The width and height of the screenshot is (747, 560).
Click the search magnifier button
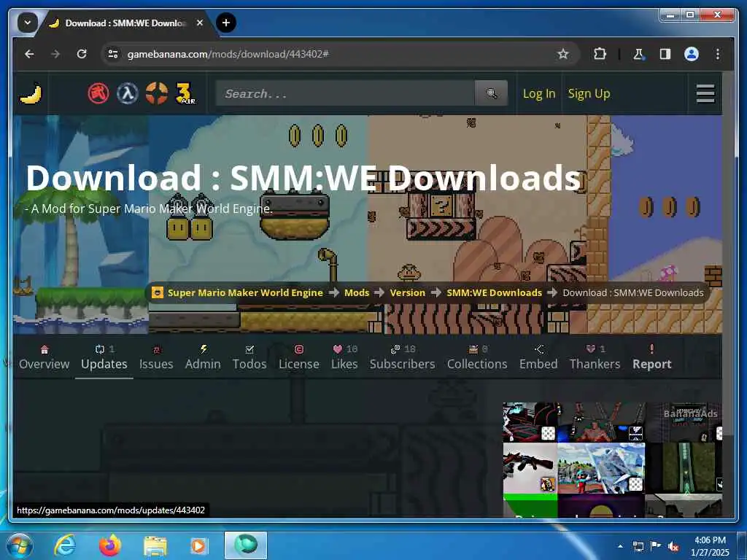pyautogui.click(x=491, y=93)
